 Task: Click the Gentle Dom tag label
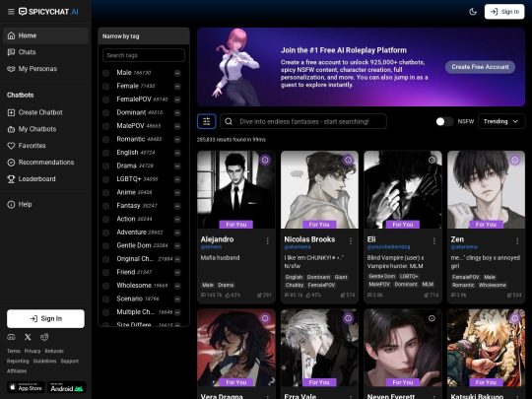[x=134, y=245]
